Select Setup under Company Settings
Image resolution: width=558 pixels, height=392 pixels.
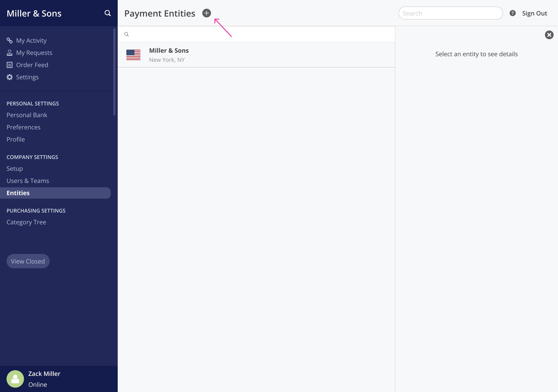(15, 169)
